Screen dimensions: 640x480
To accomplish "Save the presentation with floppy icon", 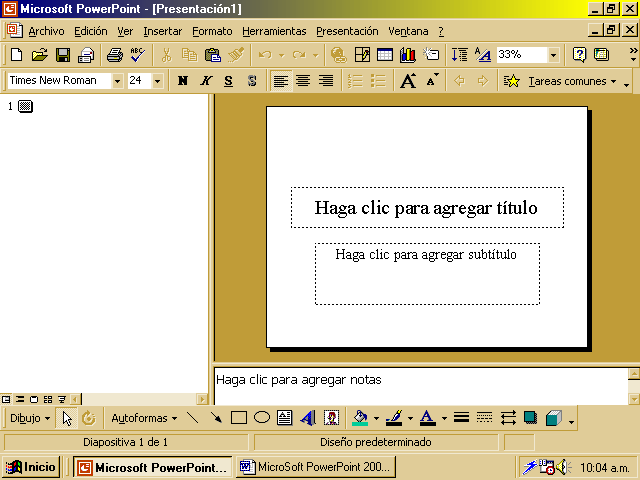I will pyautogui.click(x=63, y=55).
